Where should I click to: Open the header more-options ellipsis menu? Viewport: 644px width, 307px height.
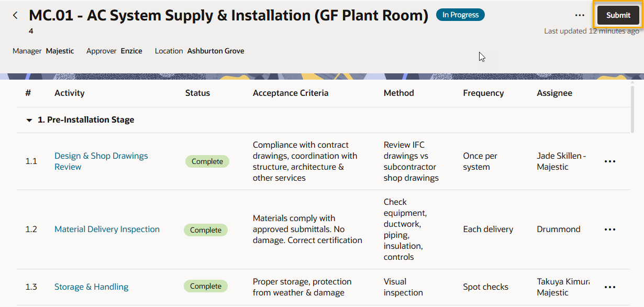click(580, 15)
